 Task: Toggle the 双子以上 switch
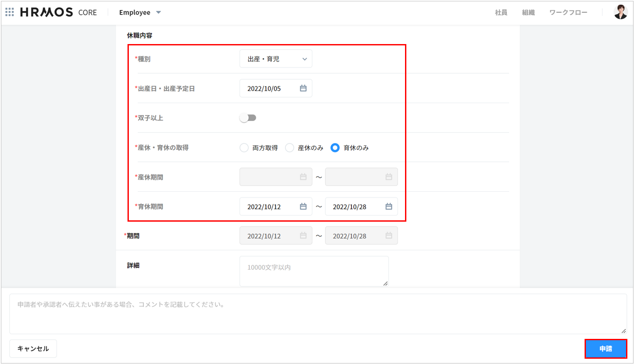point(248,118)
